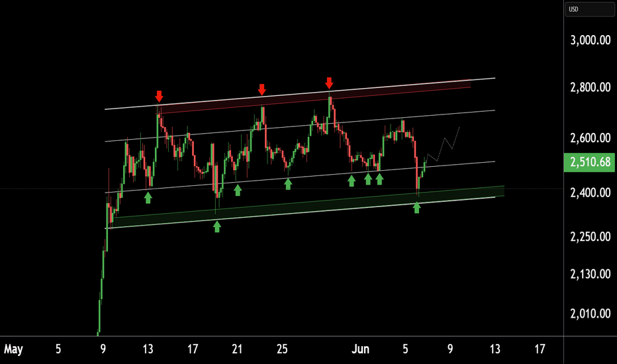Click the Jun label on time axis
The height and width of the screenshot is (364, 617).
point(360,349)
